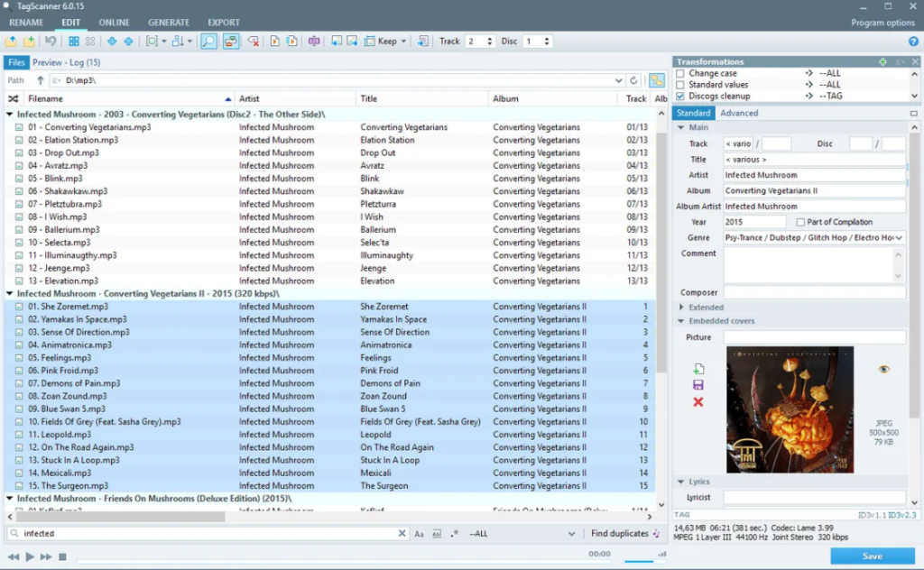Collapse the Lyrics section
Viewport: 924px width, 570px height.
(x=681, y=482)
